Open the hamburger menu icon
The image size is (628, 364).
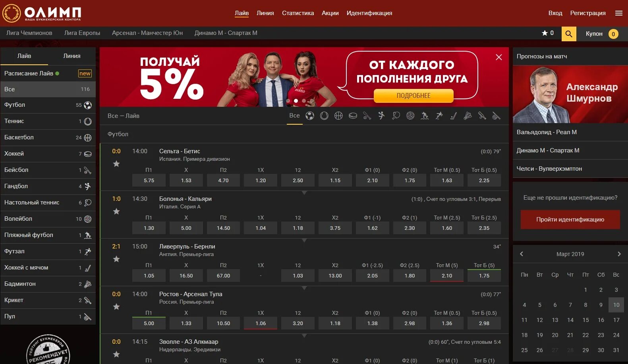[x=619, y=13]
